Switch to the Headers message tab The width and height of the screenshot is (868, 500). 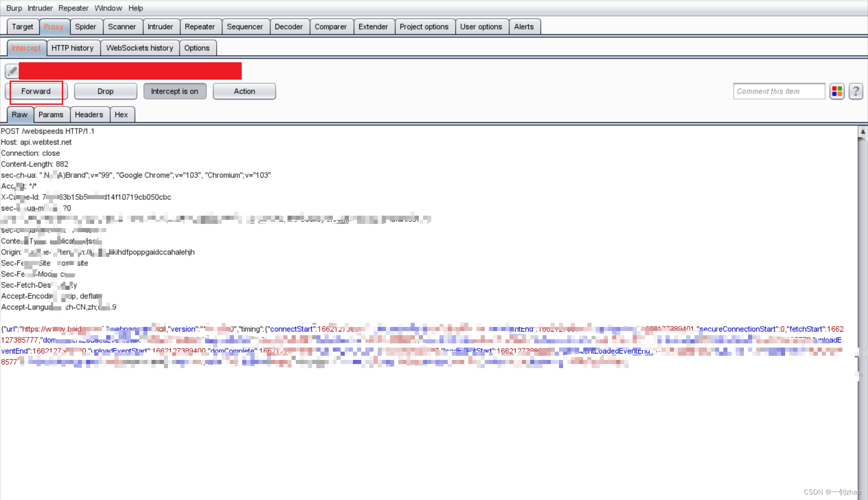coord(89,114)
